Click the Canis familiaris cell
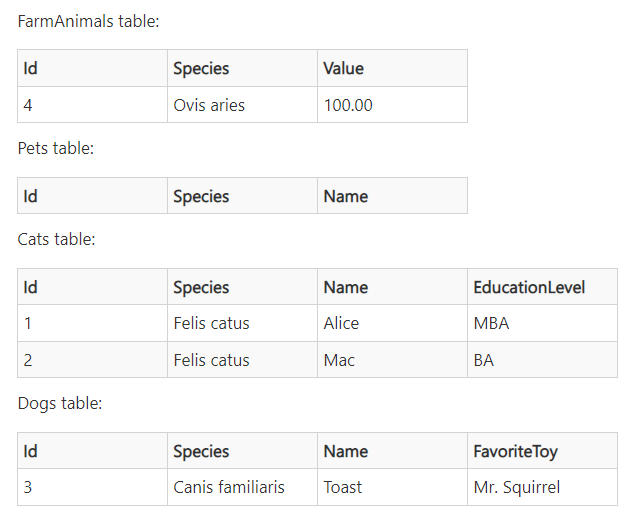 coord(242,487)
